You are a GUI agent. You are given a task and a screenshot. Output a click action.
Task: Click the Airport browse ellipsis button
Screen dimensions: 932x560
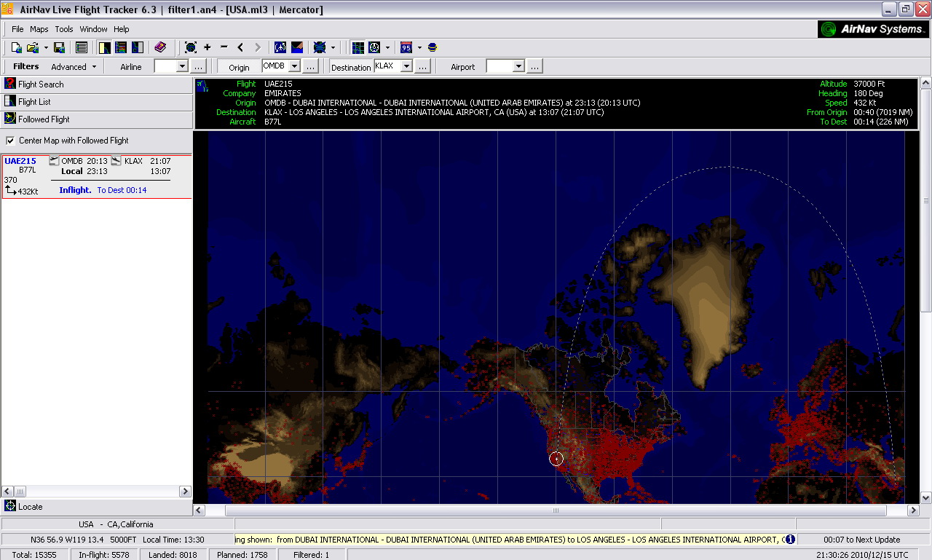click(x=535, y=66)
